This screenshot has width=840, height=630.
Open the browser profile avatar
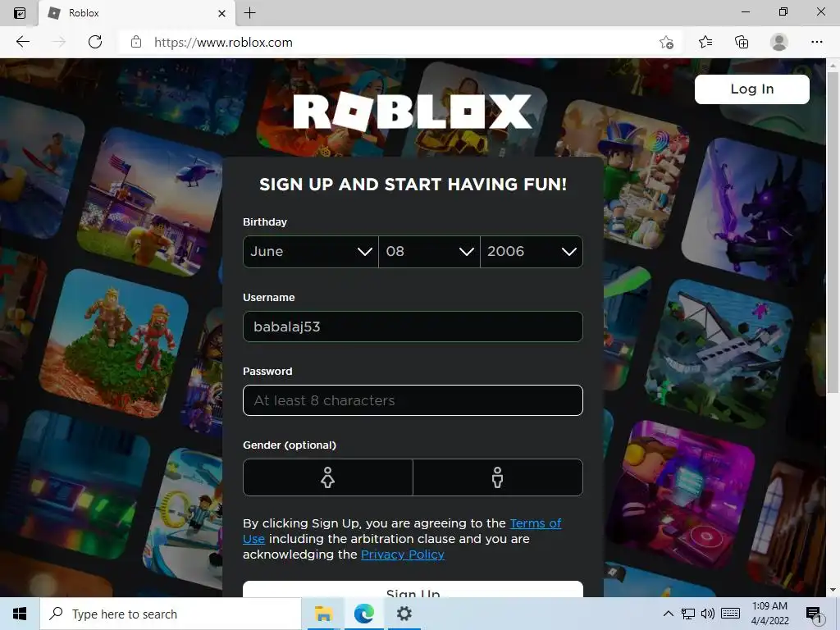pyautogui.click(x=778, y=42)
